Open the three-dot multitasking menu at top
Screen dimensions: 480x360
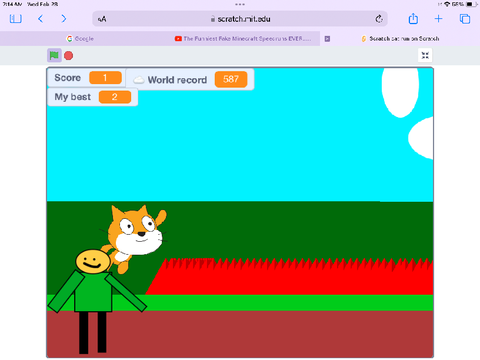[x=240, y=5]
